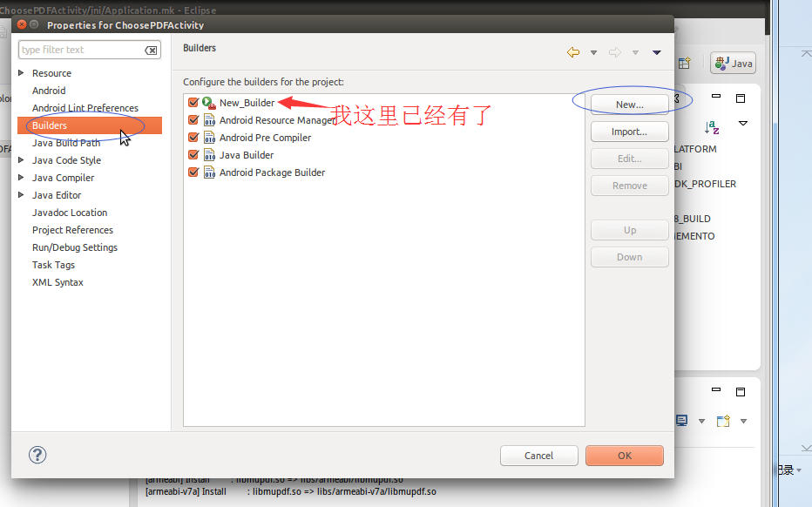Screen dimensions: 812x507
Task: Toggle the Android Package Builder checkbox
Action: [x=193, y=172]
